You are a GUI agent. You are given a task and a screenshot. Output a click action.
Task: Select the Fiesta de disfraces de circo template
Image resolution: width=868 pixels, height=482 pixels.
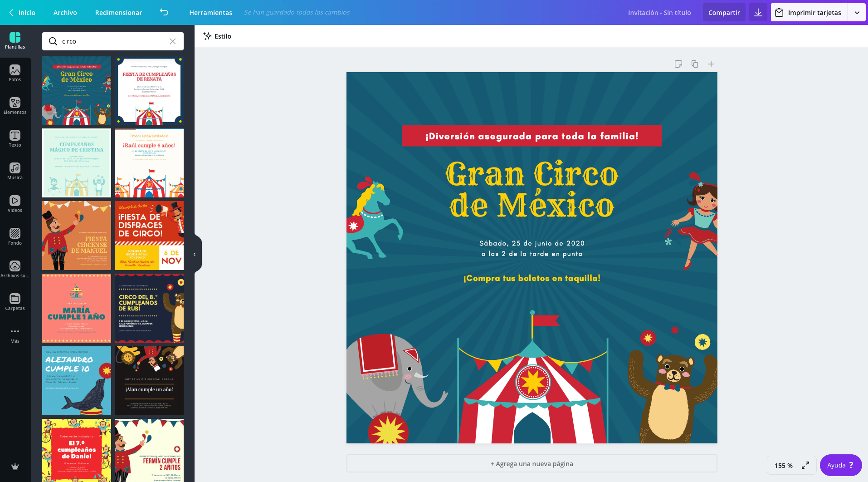pyautogui.click(x=149, y=236)
